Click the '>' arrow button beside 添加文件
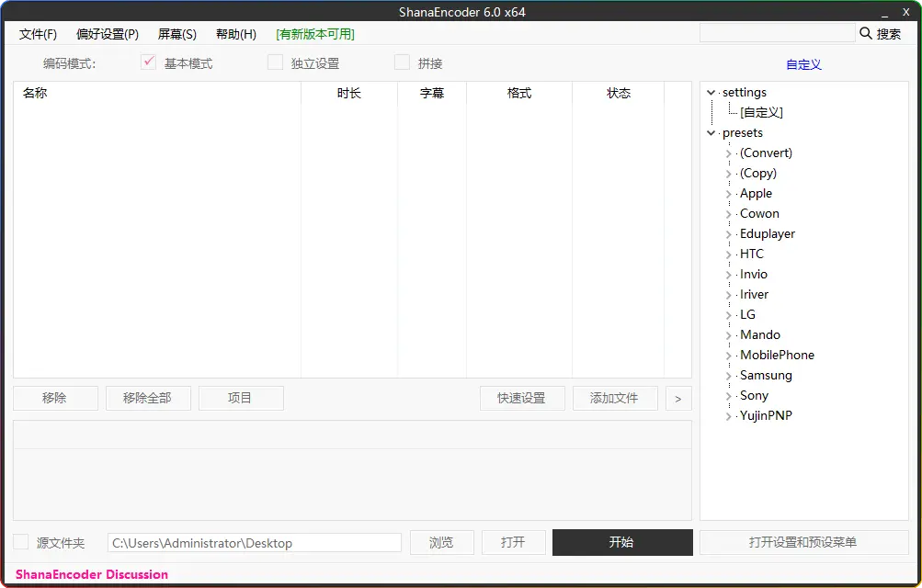Image resolution: width=922 pixels, height=588 pixels. click(x=678, y=398)
